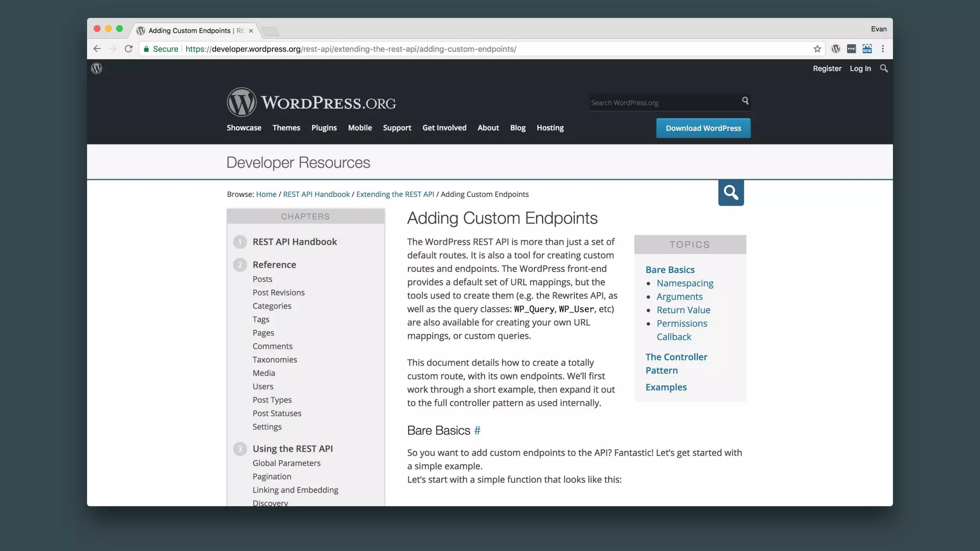Click magnifier icon beside Log In

pyautogui.click(x=884, y=68)
